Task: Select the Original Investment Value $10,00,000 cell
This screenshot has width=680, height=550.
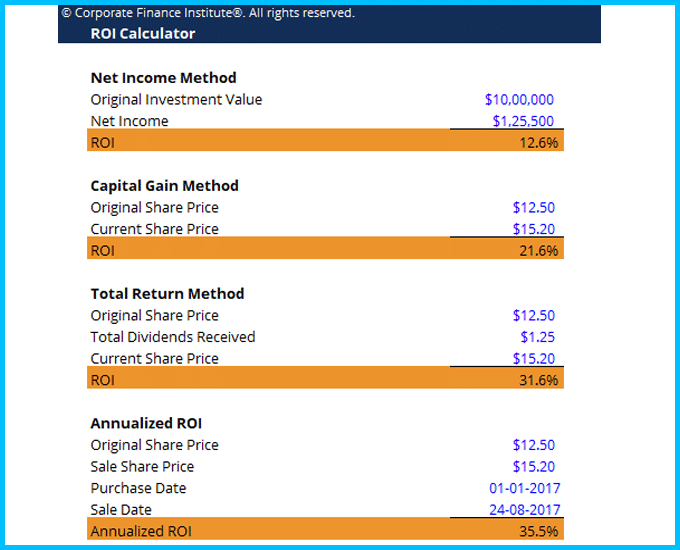Action: [x=519, y=100]
